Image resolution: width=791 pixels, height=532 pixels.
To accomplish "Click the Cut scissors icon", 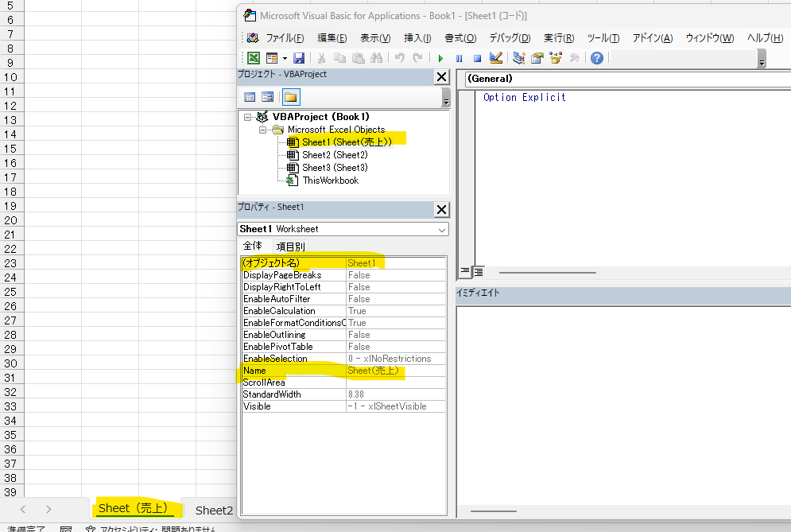I will point(321,58).
